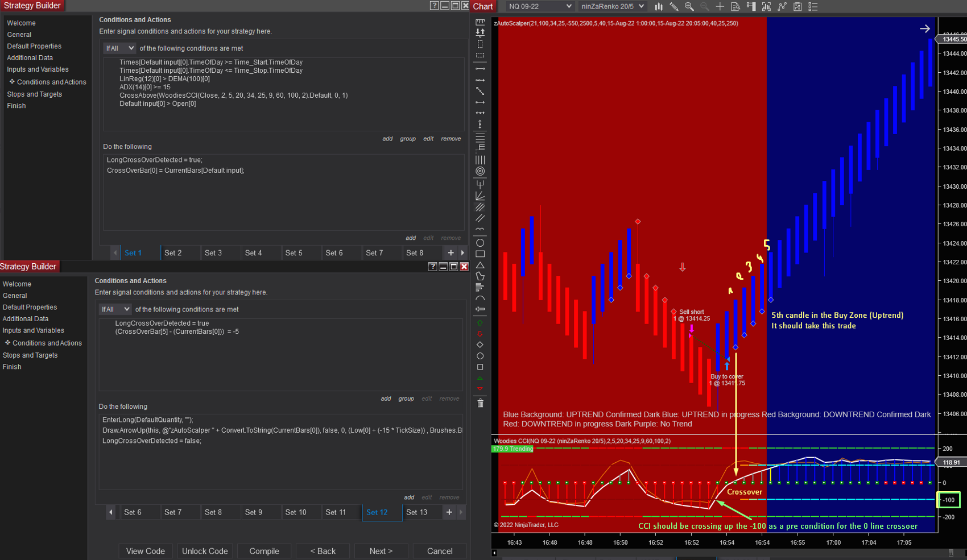Viewport: 967px width, 560px height.
Task: Click the View Code button
Action: (x=146, y=551)
